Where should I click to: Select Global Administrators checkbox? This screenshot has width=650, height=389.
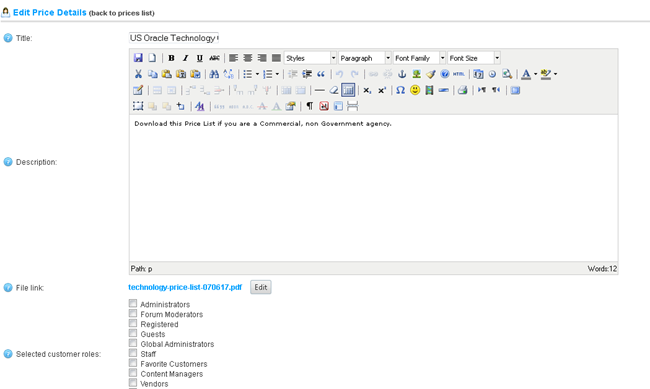tap(133, 343)
